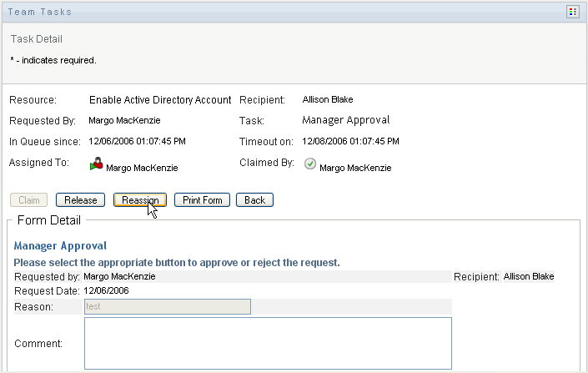Click Margo MacKenzie beside Assigned To

tap(142, 168)
